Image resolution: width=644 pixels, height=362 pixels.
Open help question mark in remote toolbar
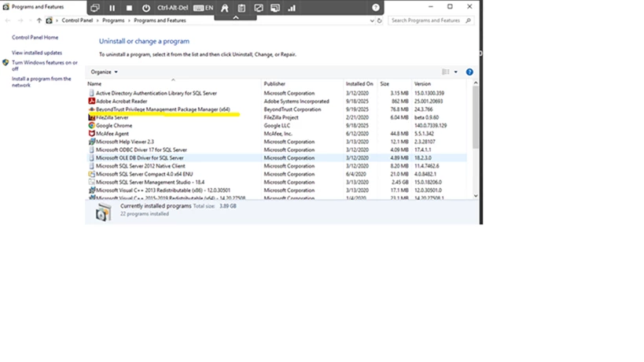pyautogui.click(x=375, y=8)
